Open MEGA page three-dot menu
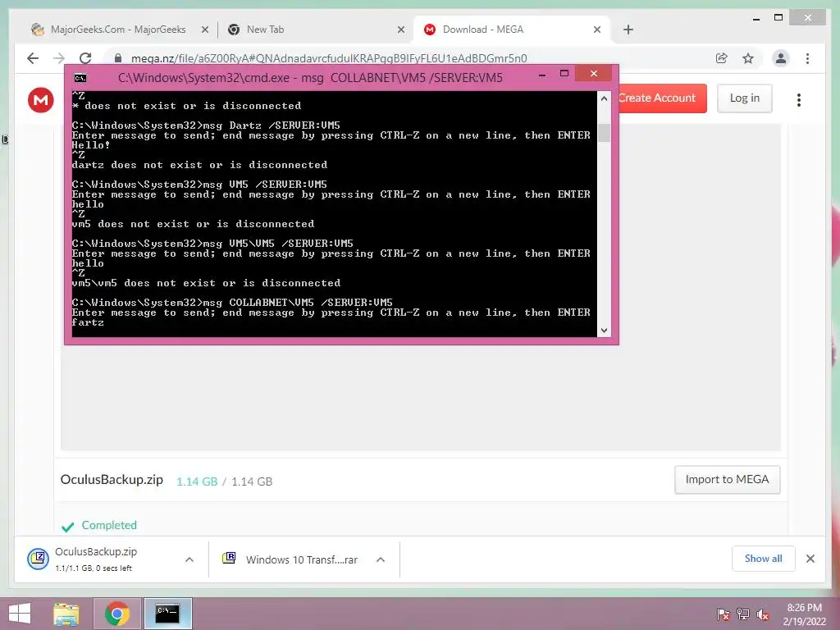 click(x=799, y=99)
